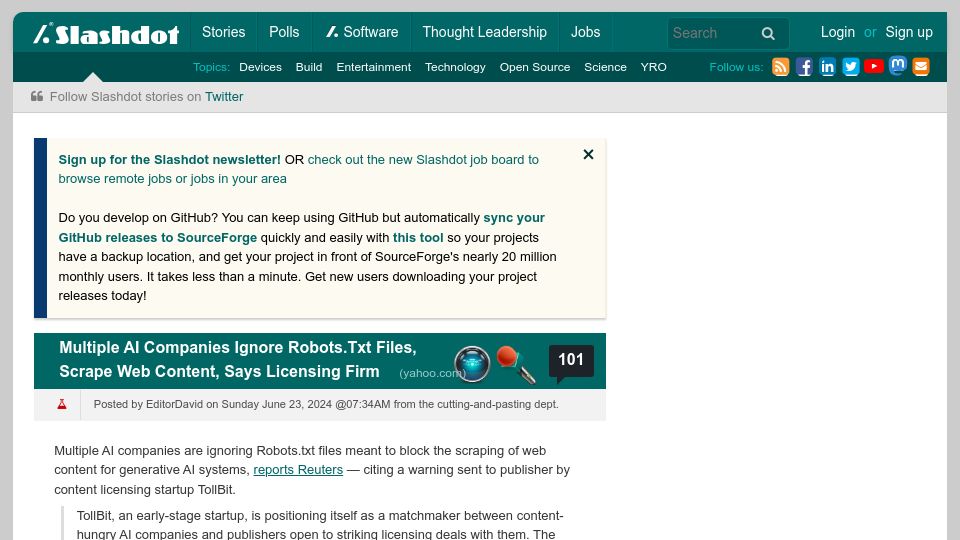Open the story headline about Robots.Txt

(238, 359)
